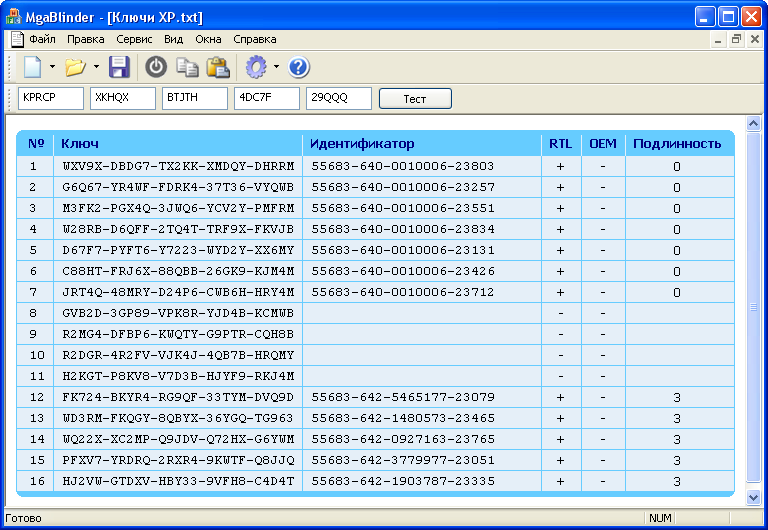This screenshot has width=768, height=530.
Task: Save file with the floppy disk icon
Action: tap(120, 67)
